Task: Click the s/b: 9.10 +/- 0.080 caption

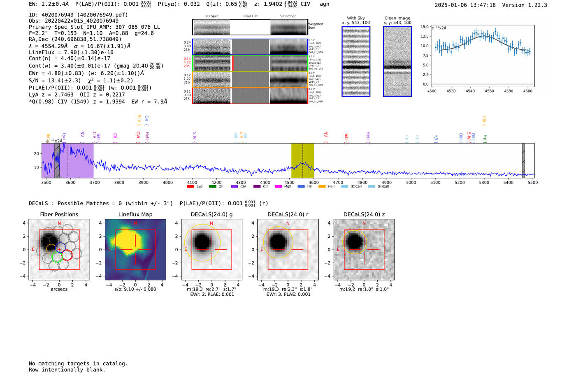Action: tap(135, 289)
